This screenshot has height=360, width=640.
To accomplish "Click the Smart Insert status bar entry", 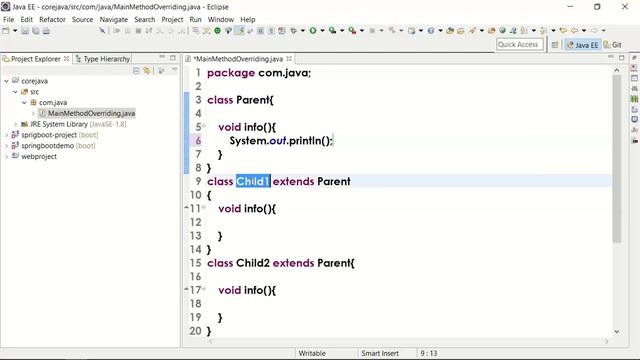I will click(x=380, y=353).
